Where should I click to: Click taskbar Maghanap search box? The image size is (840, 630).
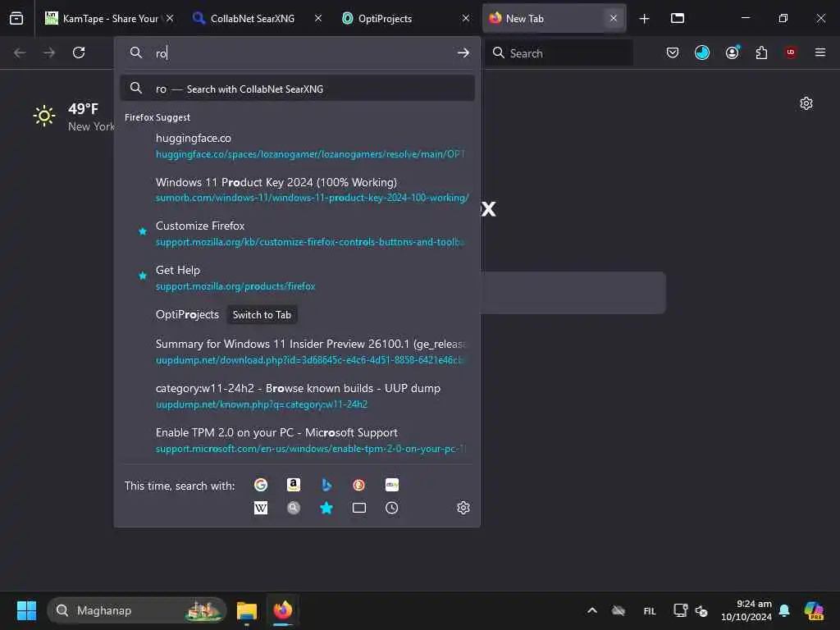137,610
